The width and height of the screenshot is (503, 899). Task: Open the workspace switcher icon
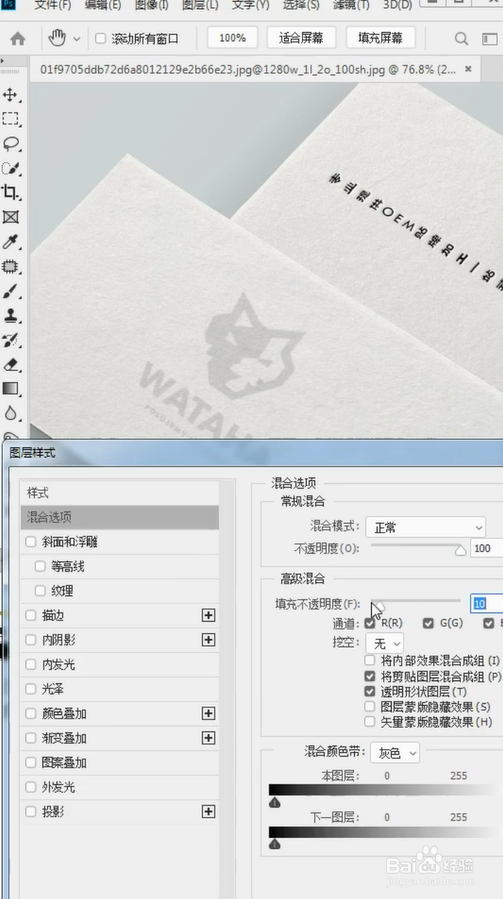pyautogui.click(x=490, y=38)
